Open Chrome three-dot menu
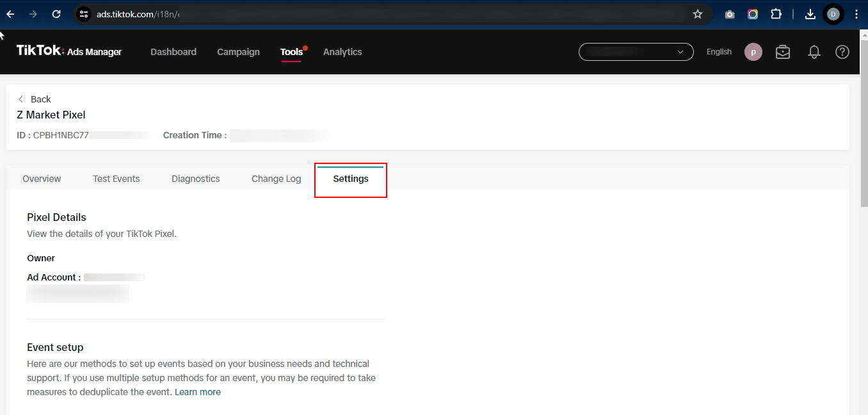The image size is (868, 415). pyautogui.click(x=856, y=14)
